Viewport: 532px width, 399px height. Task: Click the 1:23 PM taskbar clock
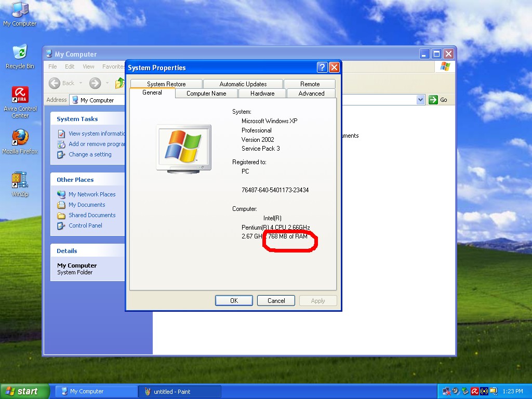pyautogui.click(x=513, y=391)
